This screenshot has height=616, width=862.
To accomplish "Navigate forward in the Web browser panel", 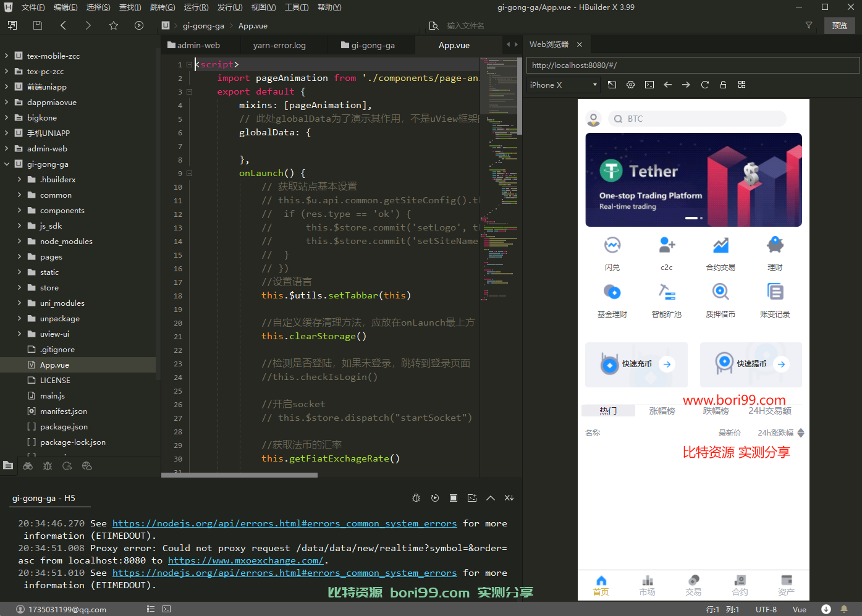I will point(686,85).
